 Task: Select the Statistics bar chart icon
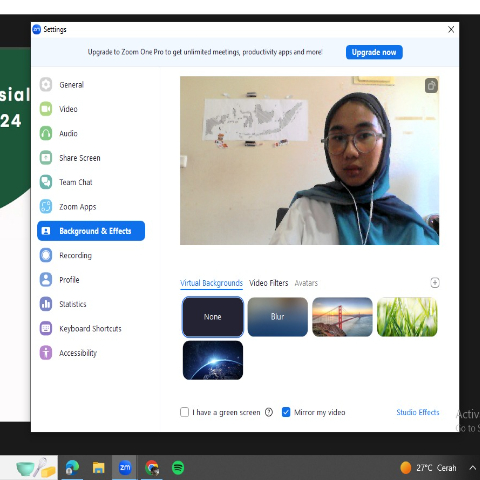point(46,304)
